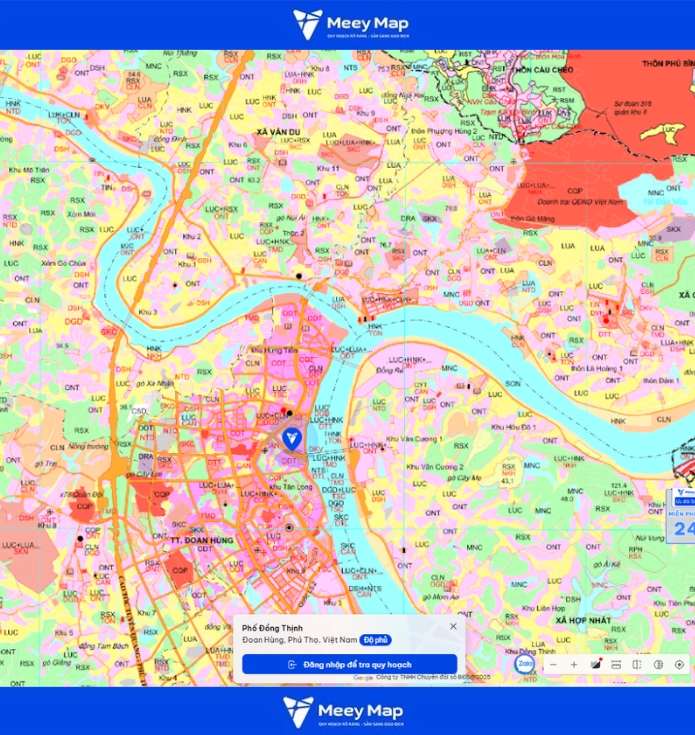Click the gò Trại label
Viewport: 695px width, 735px height.
coord(45,463)
